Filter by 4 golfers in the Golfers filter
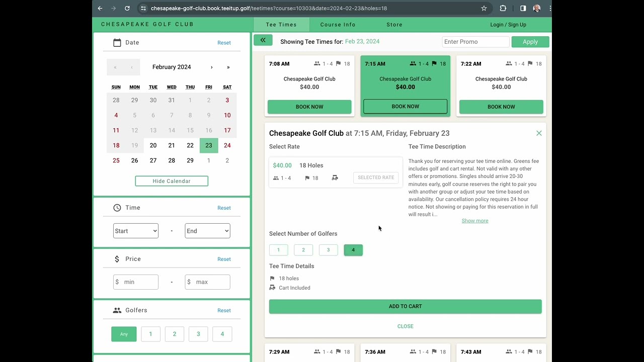Screen dimensions: 644x362 pos(222,334)
